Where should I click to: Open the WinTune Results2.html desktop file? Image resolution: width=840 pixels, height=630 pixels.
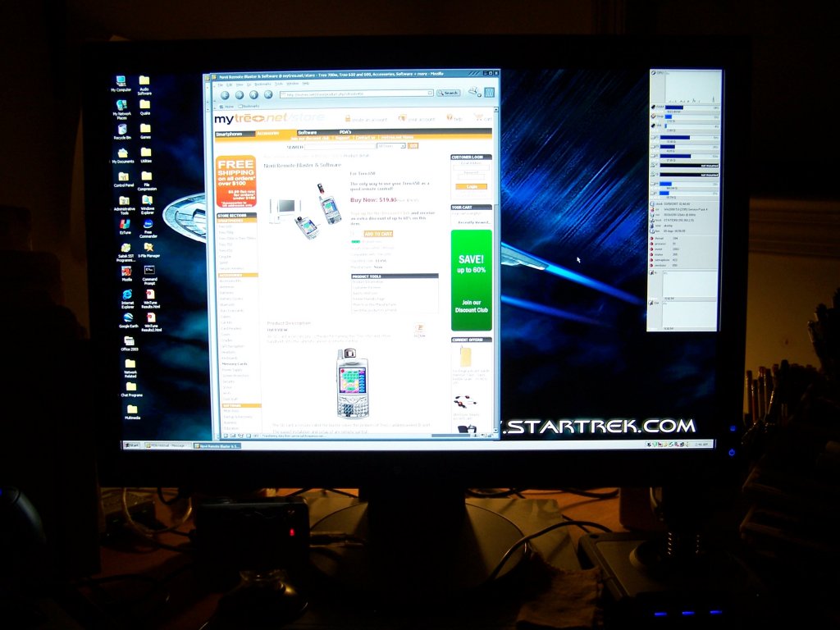click(152, 323)
